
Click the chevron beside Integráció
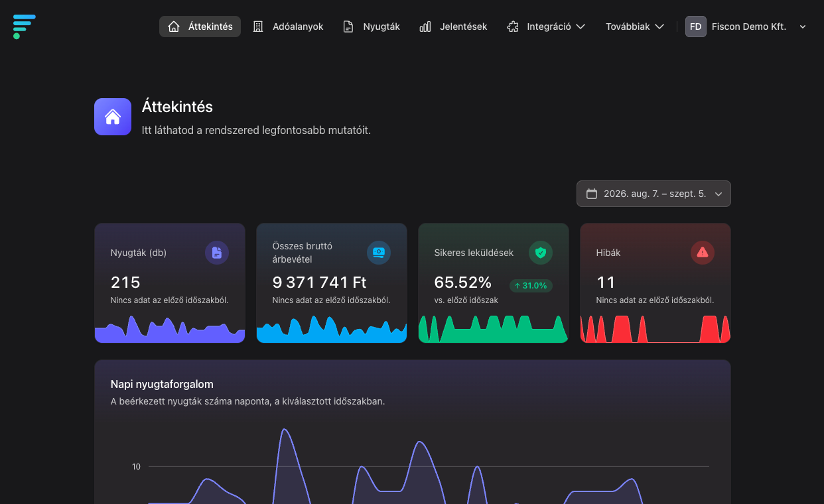(x=581, y=27)
